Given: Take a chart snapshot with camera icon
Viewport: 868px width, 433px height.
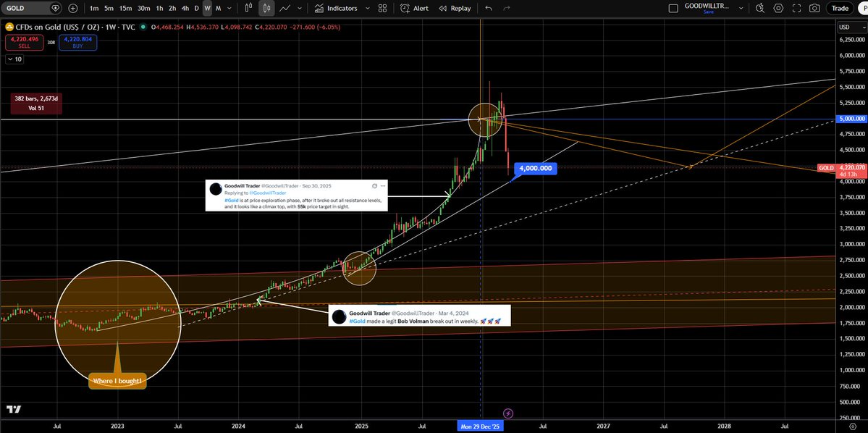Looking at the screenshot, I should pos(814,8).
